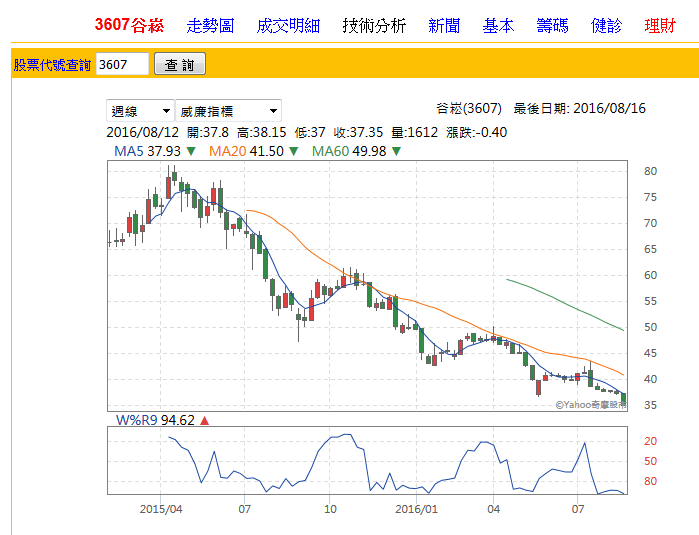Click the MA20 41.50 label
699x535 pixels.
(246, 151)
